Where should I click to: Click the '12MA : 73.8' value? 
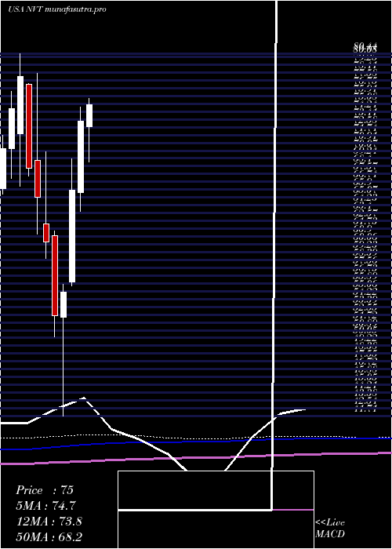pyautogui.click(x=49, y=522)
